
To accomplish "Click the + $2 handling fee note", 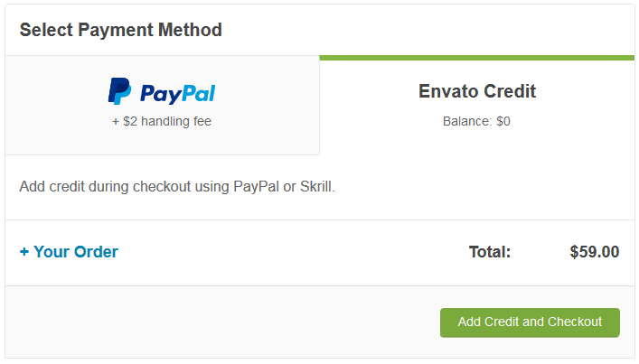I will coord(162,121).
